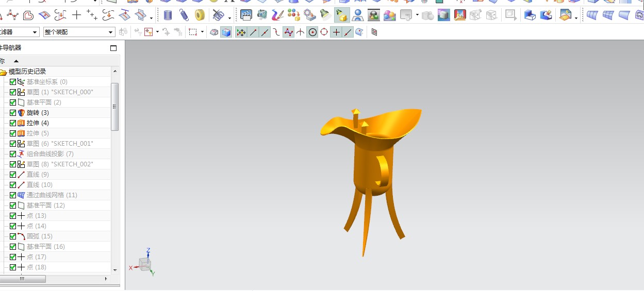Open the type filter icon dropdown arrow

pyautogui.click(x=157, y=32)
